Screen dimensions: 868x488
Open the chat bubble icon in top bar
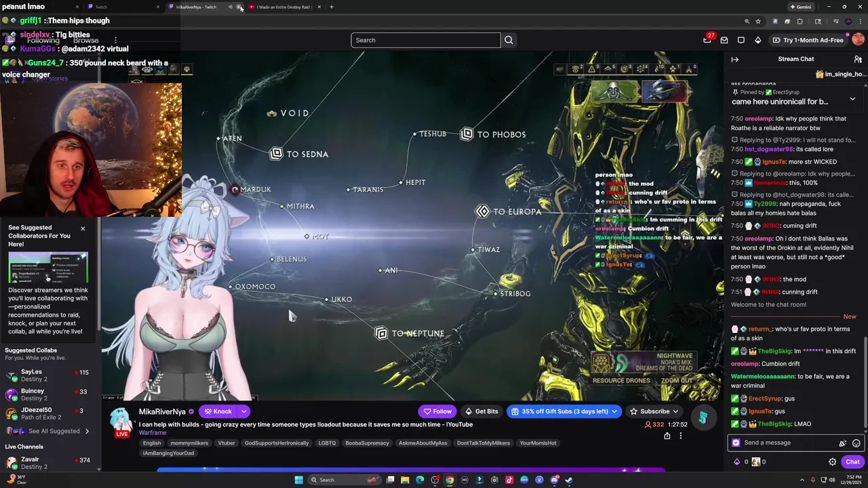[741, 40]
